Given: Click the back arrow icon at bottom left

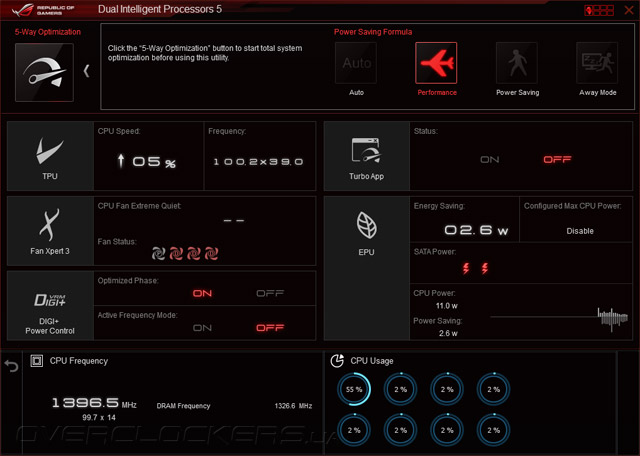Looking at the screenshot, I should [11, 366].
